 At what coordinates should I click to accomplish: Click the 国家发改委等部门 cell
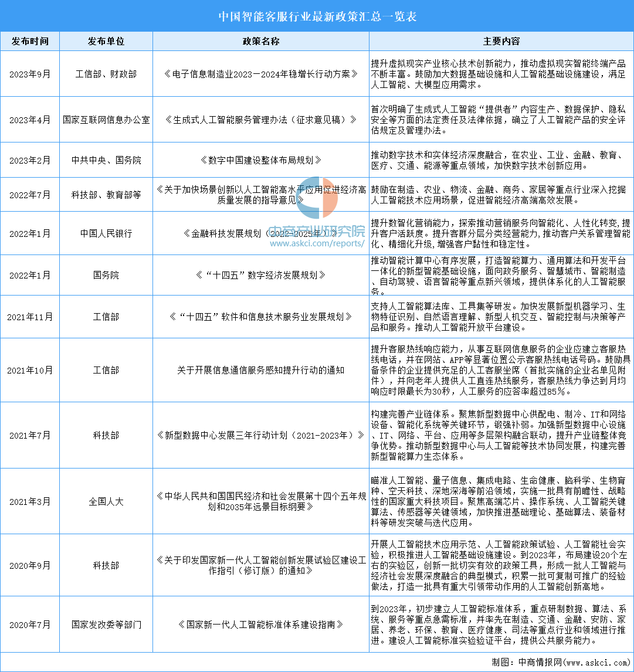click(106, 625)
